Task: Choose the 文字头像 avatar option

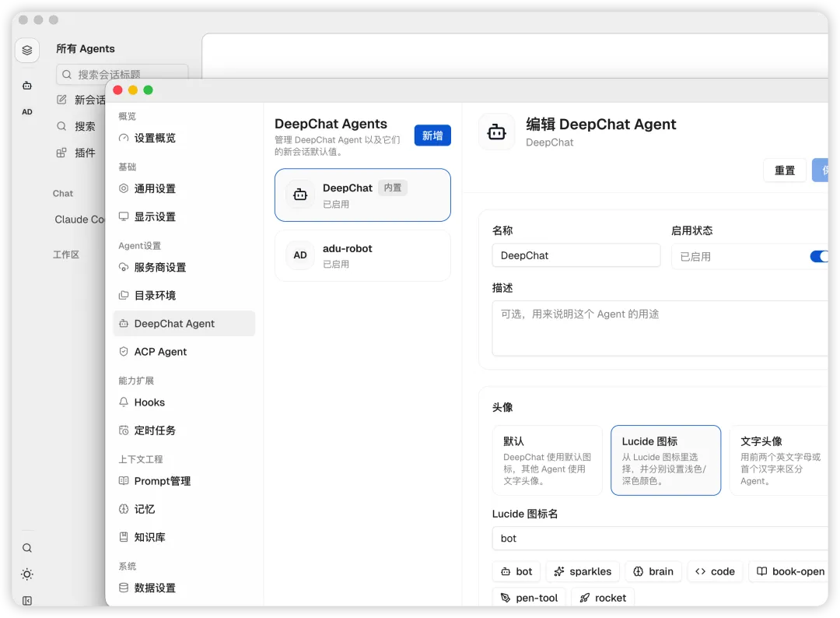Action: (779, 461)
